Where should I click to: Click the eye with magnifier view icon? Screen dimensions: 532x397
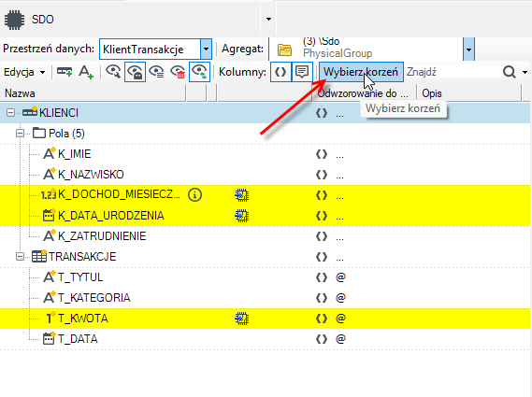pos(113,72)
